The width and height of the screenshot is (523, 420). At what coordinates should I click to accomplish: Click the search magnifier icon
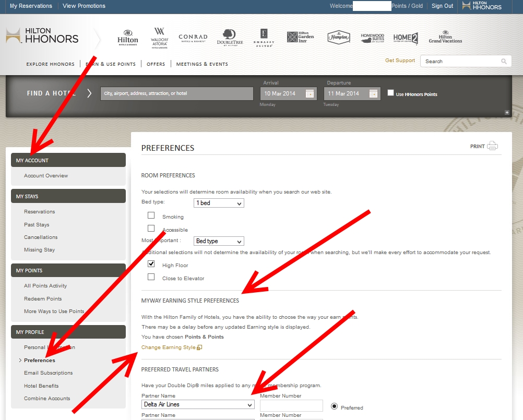504,62
